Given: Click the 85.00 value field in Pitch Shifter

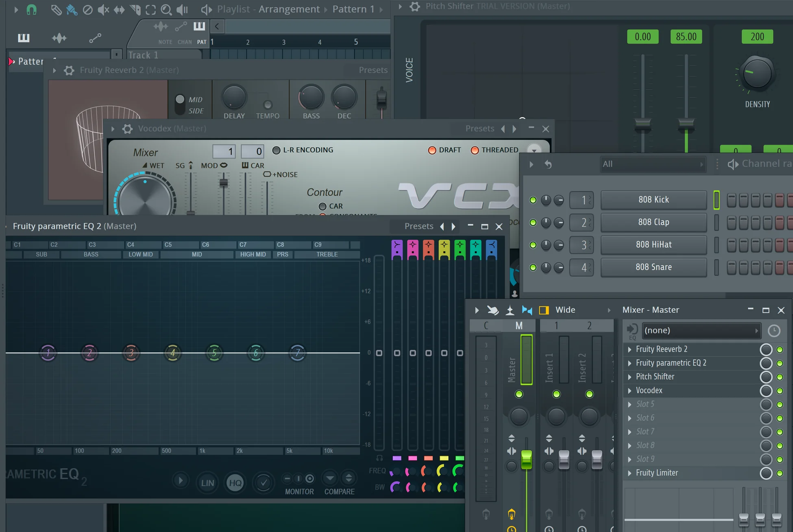Looking at the screenshot, I should click(686, 37).
